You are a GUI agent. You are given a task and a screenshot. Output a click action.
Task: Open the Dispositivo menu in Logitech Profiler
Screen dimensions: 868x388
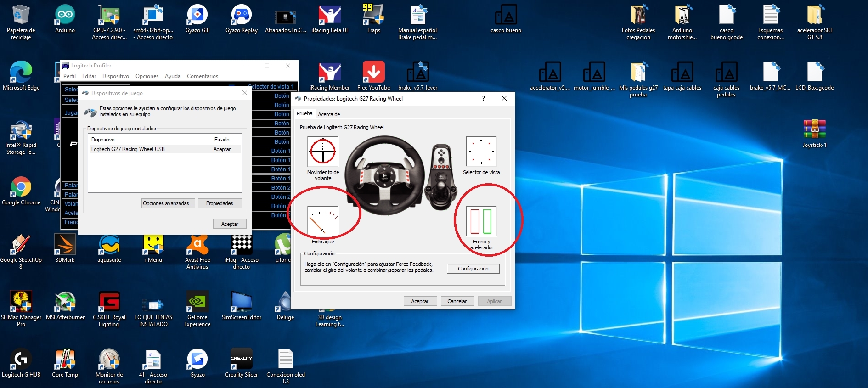[x=116, y=76]
